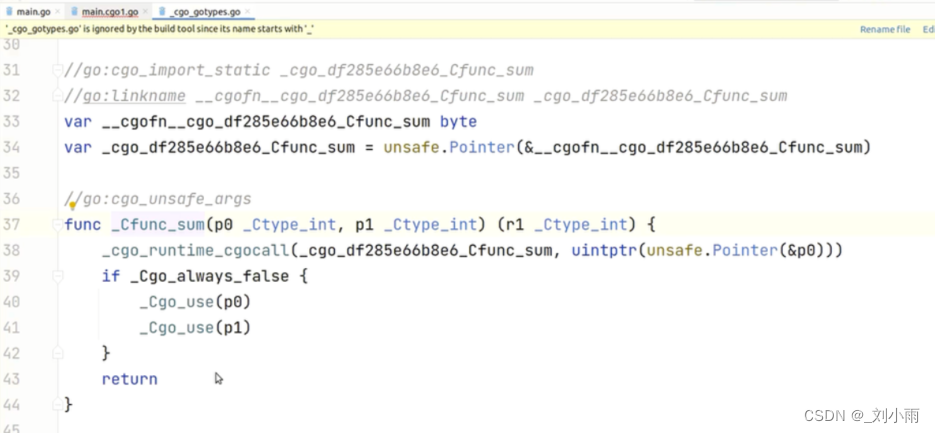Click the ignored-by-build-tool notification text
Image resolution: width=935 pixels, height=433 pixels.
click(159, 29)
